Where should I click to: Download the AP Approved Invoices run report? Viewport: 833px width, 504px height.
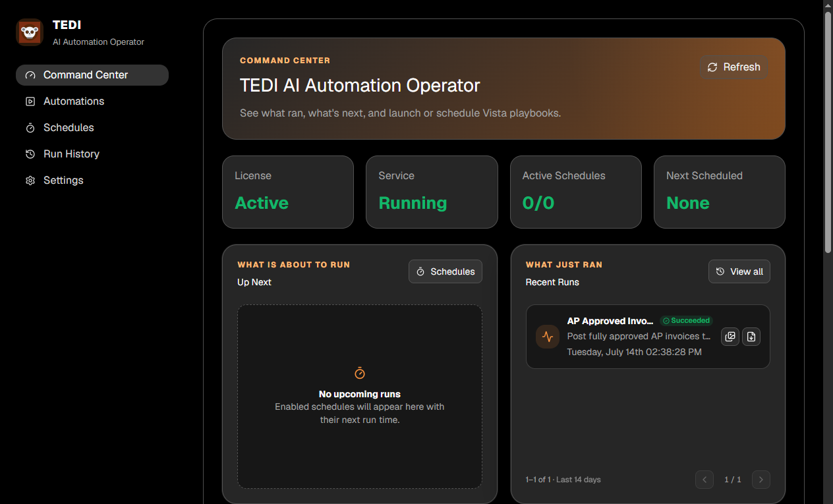point(751,337)
